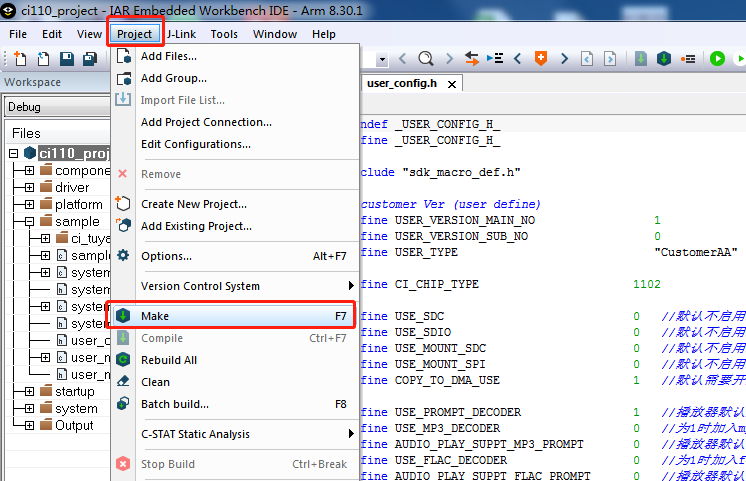Open the Debug configuration dropdown

tap(58, 107)
